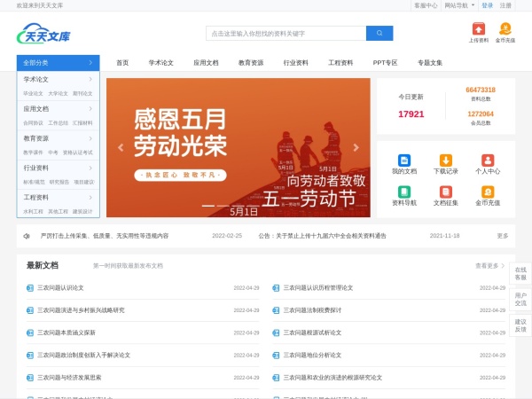Viewport: 532px width, 399px height.
Task: Click the upload 上传资料 icon in header
Action: 478,30
